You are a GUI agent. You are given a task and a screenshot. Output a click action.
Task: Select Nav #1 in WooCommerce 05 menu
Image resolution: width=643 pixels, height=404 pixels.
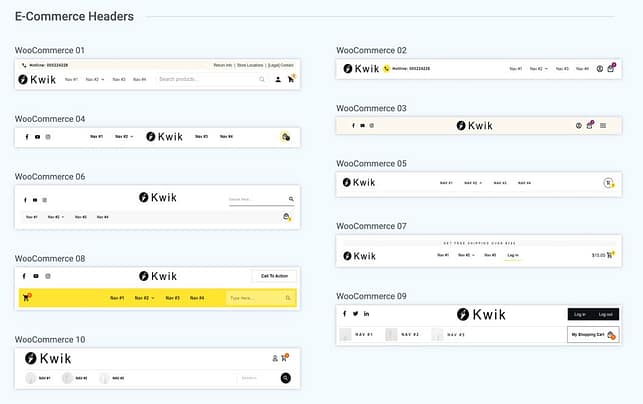(x=446, y=183)
